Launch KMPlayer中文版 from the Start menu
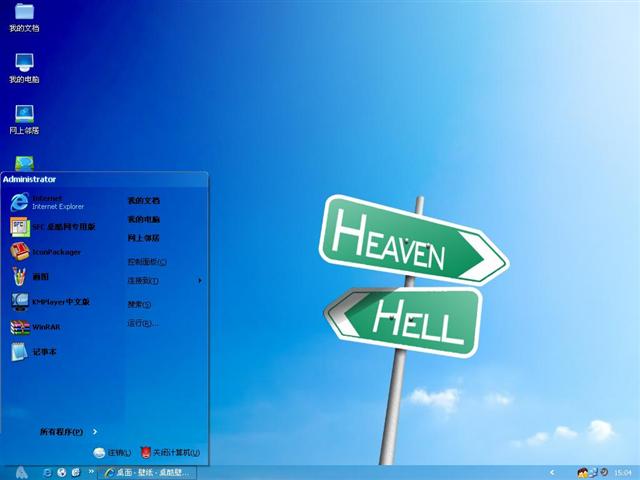This screenshot has height=480, width=640. pos(50,302)
